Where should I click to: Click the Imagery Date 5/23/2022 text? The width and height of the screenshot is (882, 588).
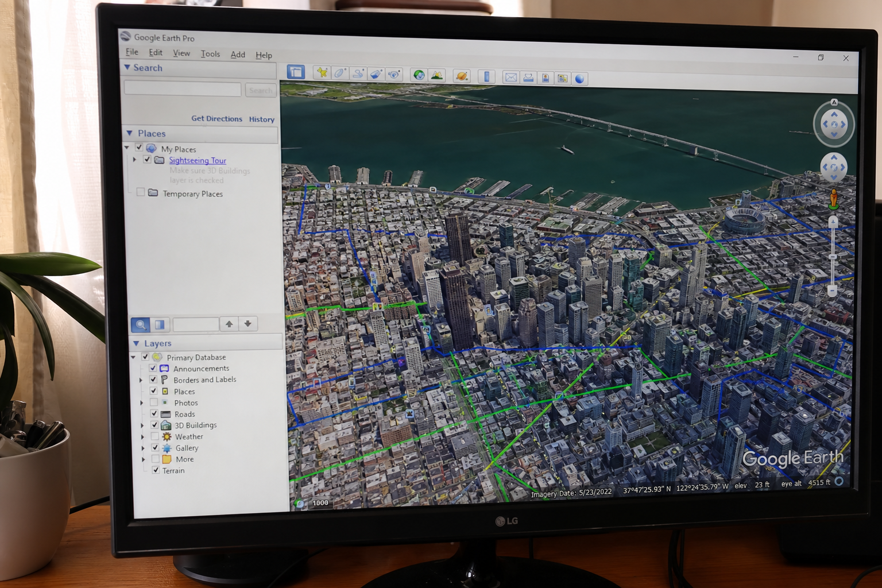point(571,493)
